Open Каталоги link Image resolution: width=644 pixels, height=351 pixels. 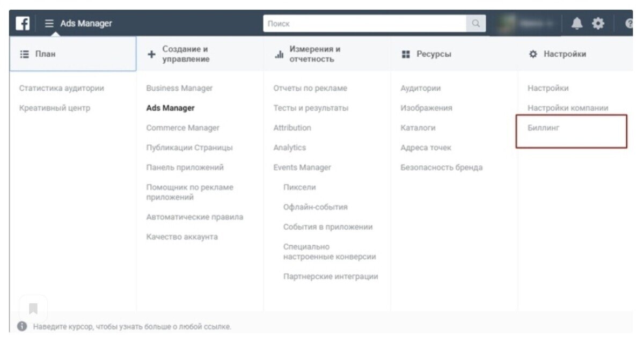coord(418,128)
